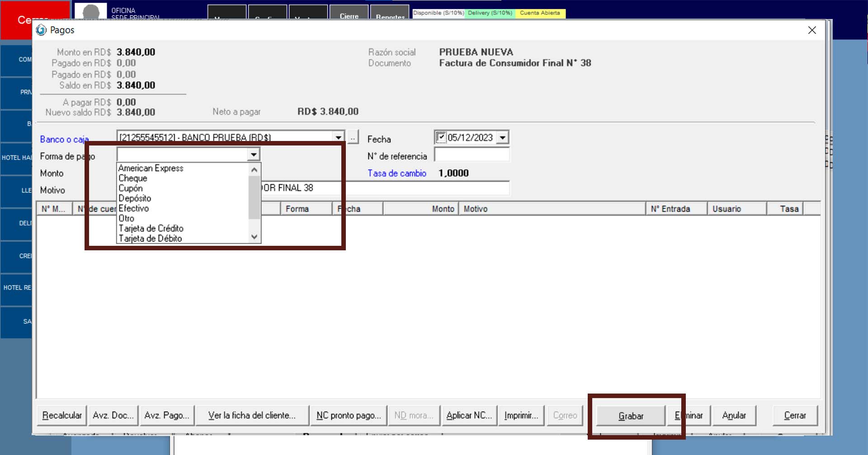Select Efectivo from payment method list
This screenshot has height=455, width=868.
(x=133, y=208)
